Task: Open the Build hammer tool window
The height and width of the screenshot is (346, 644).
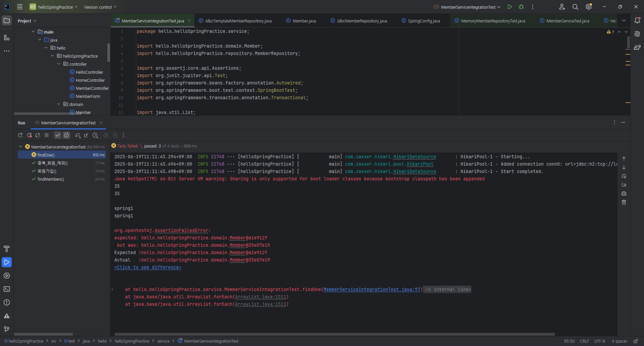Action: 7,249
